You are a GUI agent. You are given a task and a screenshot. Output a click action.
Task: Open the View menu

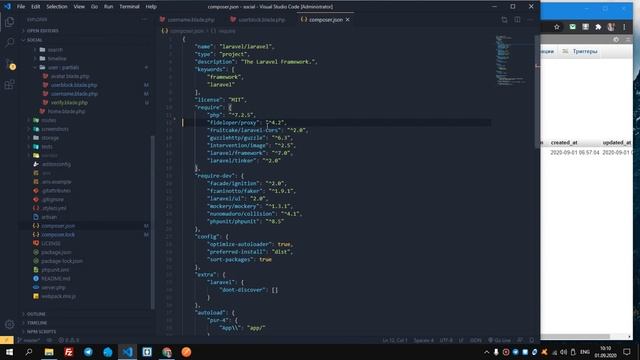(x=79, y=7)
